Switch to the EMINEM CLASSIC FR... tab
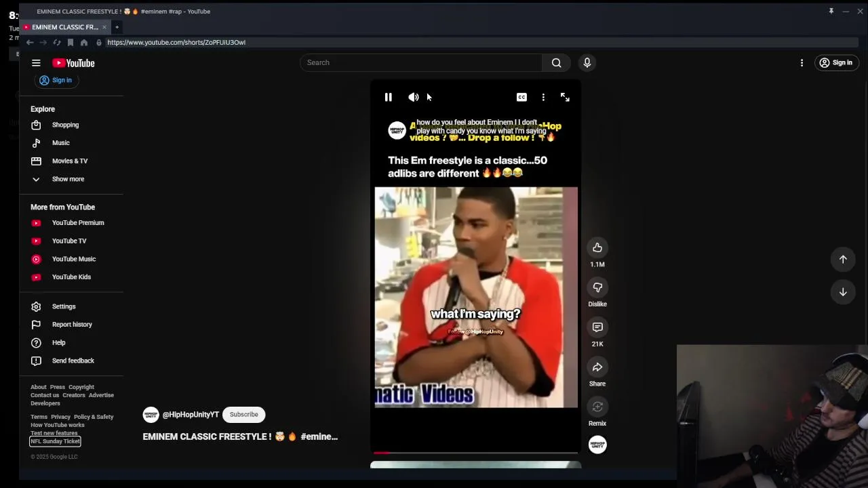The width and height of the screenshot is (868, 488). point(64,27)
